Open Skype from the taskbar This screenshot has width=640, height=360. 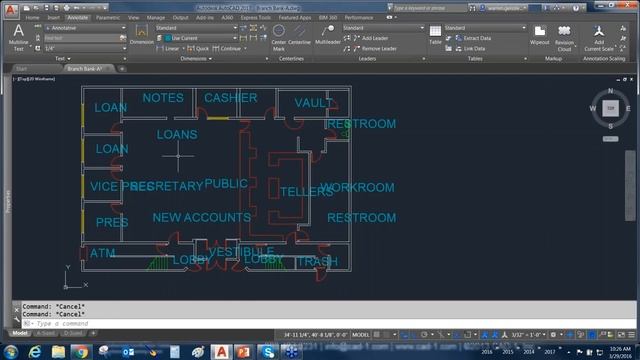268,351
